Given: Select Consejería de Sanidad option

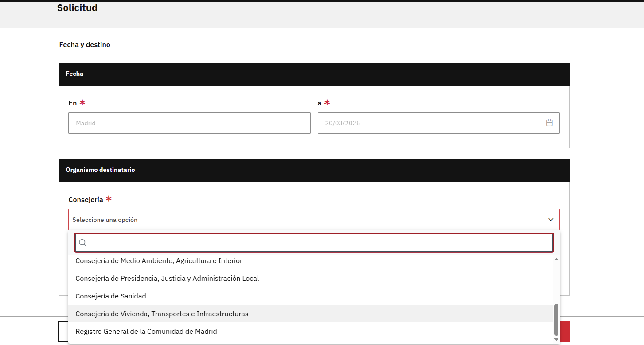Looking at the screenshot, I should [x=111, y=296].
